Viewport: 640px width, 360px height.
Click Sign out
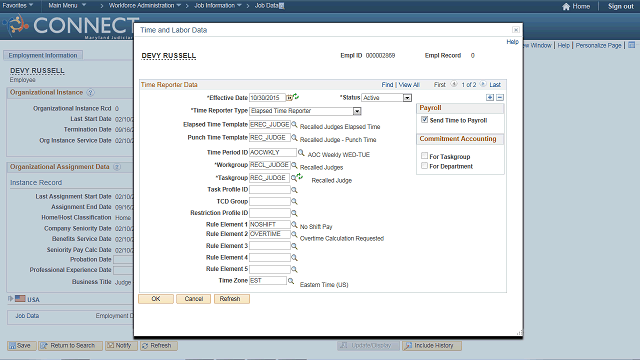621,6
